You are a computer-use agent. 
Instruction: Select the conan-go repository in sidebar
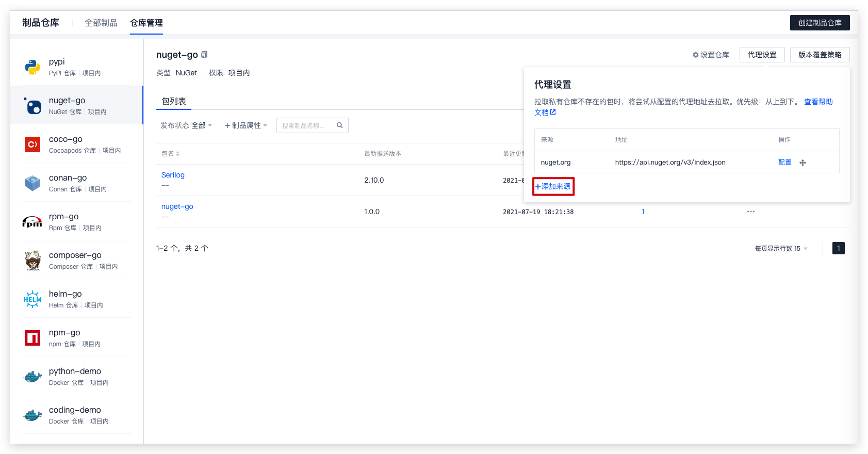(x=76, y=183)
